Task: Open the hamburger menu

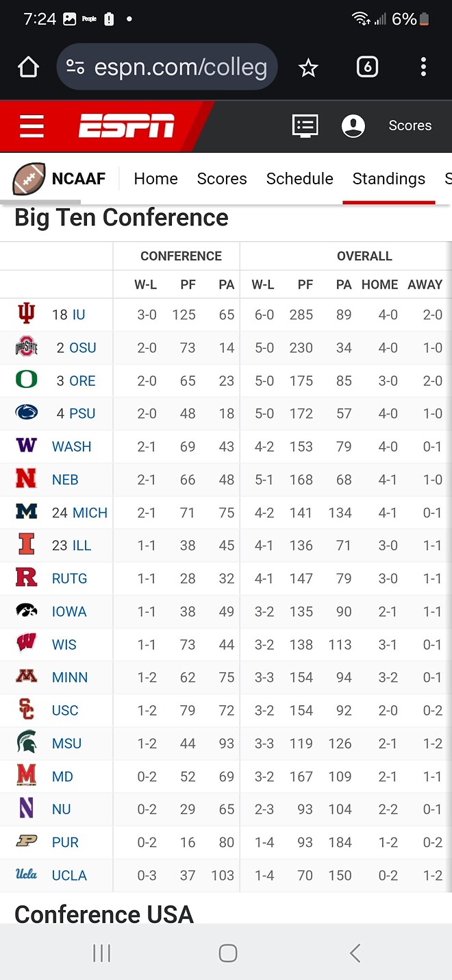Action: [x=32, y=126]
